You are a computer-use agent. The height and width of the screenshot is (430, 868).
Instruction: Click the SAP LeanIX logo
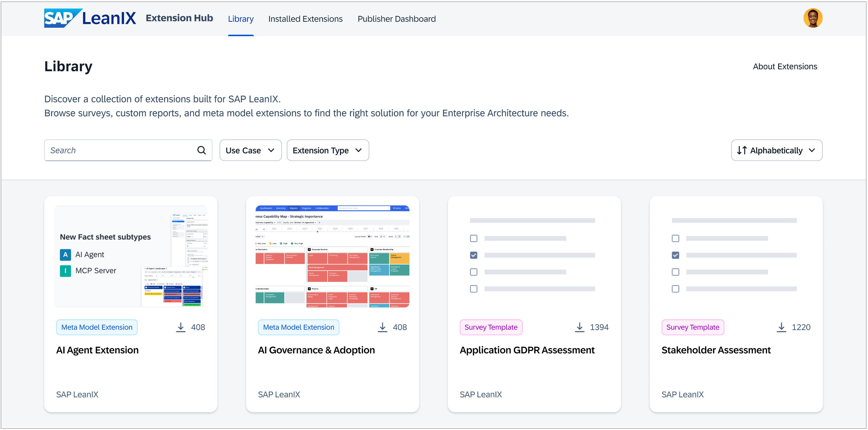point(90,18)
